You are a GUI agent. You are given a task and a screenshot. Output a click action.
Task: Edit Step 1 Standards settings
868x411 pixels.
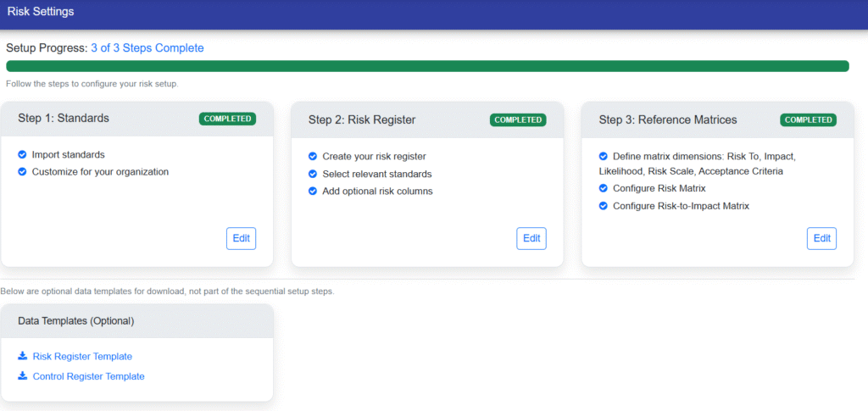(241, 238)
